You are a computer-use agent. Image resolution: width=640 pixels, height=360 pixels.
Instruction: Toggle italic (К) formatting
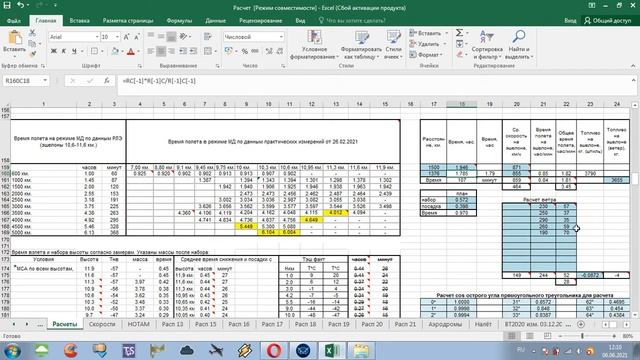[x=64, y=51]
